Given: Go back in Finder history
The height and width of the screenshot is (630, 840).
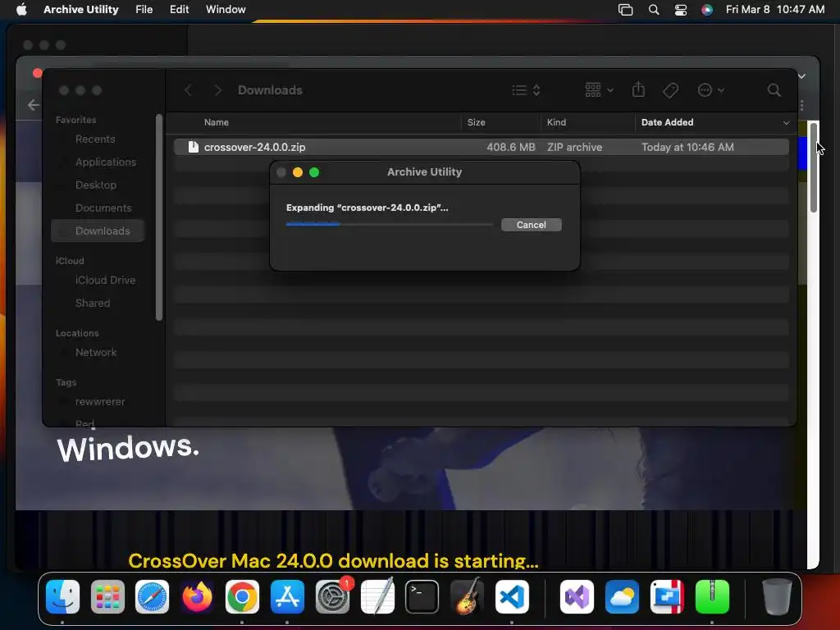Looking at the screenshot, I should click(188, 90).
